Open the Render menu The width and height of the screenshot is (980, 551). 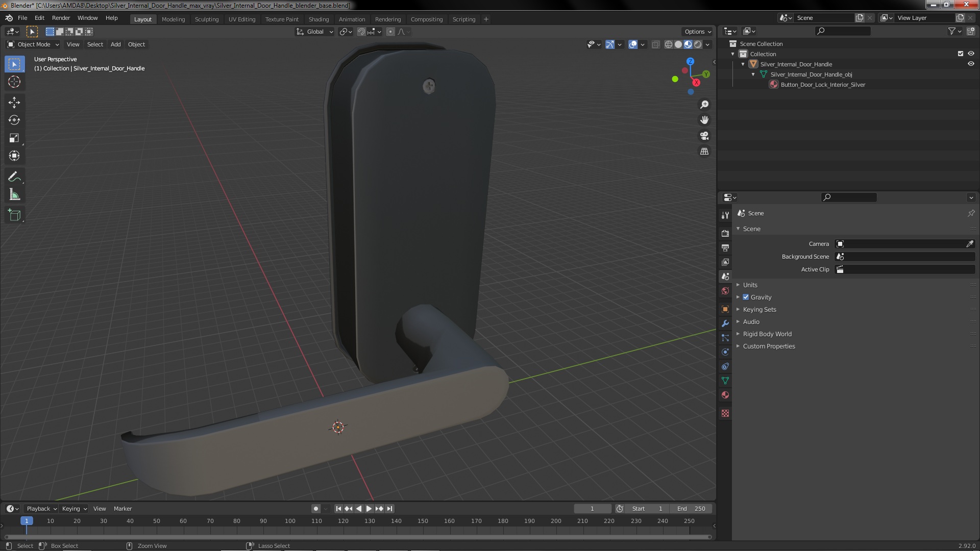click(x=61, y=18)
